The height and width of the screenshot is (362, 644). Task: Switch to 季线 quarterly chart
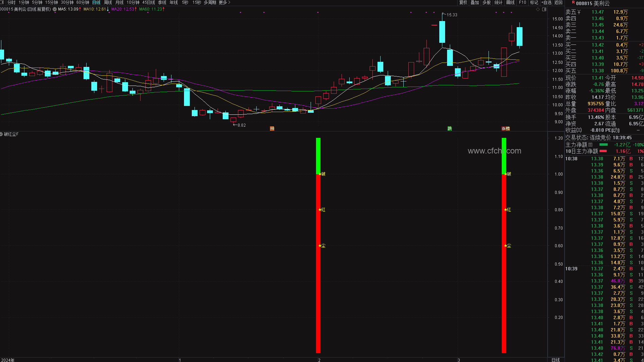tap(162, 2)
